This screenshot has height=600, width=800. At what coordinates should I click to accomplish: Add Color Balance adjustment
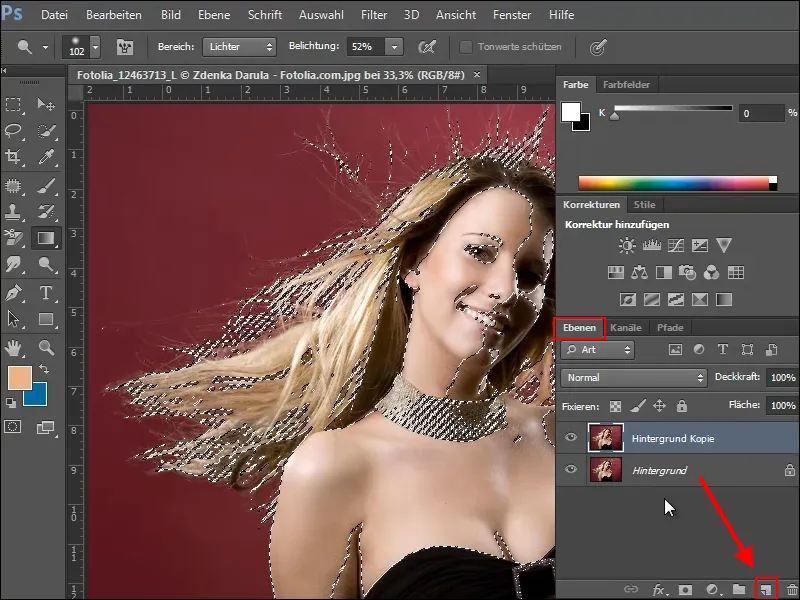point(639,272)
